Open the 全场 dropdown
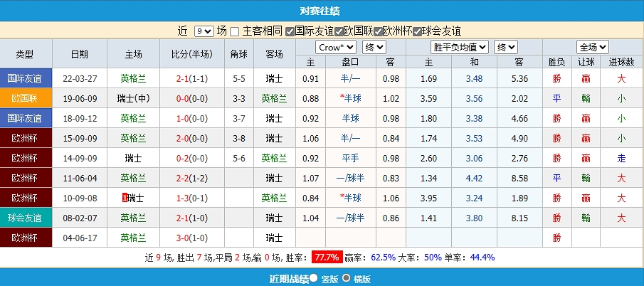The height and width of the screenshot is (286, 644). coord(593,47)
